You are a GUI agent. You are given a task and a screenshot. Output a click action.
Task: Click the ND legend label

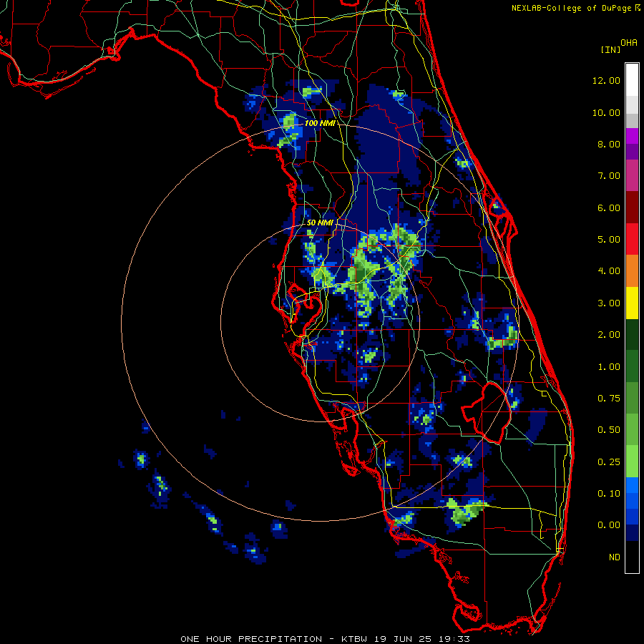point(615,557)
